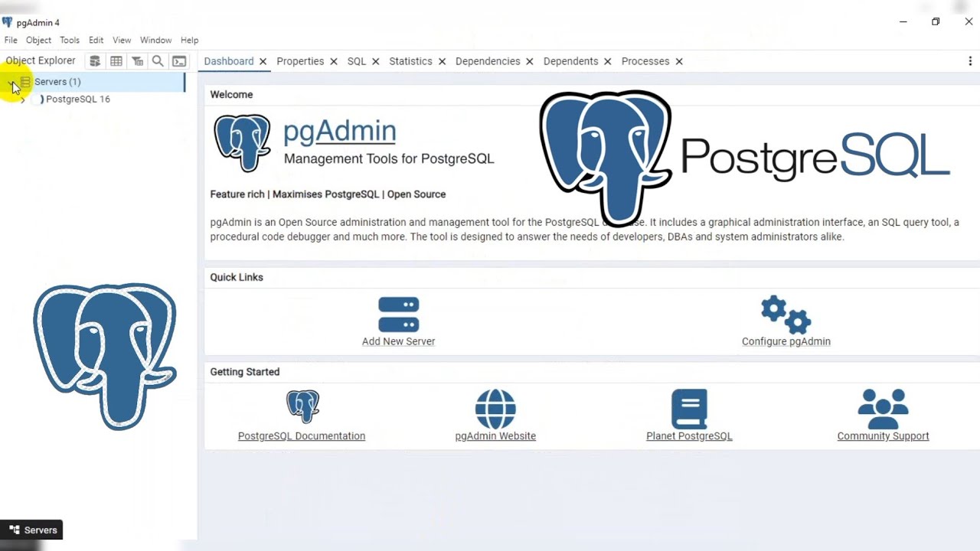Close the Dashboard tab
980x551 pixels.
tap(263, 61)
